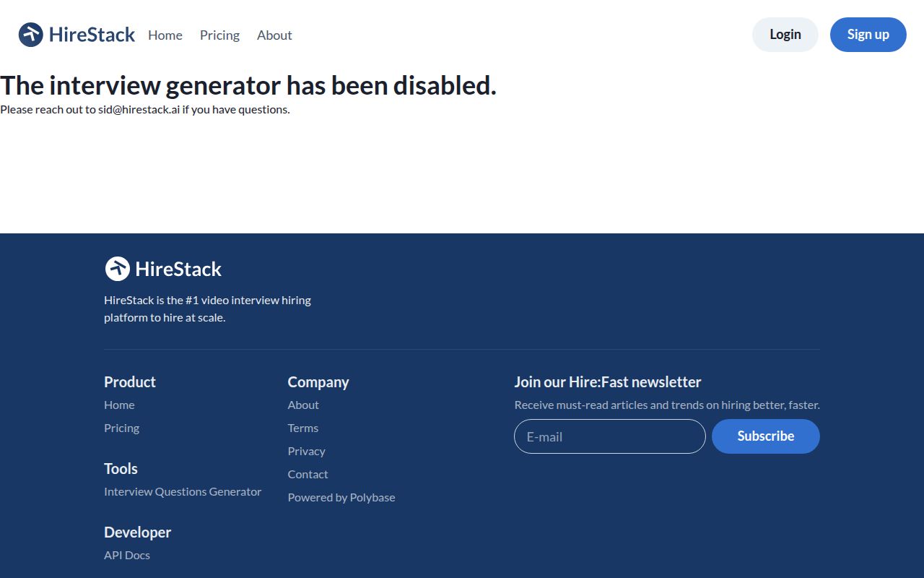Open Home in the top navigation
This screenshot has width=924, height=578.
(165, 35)
